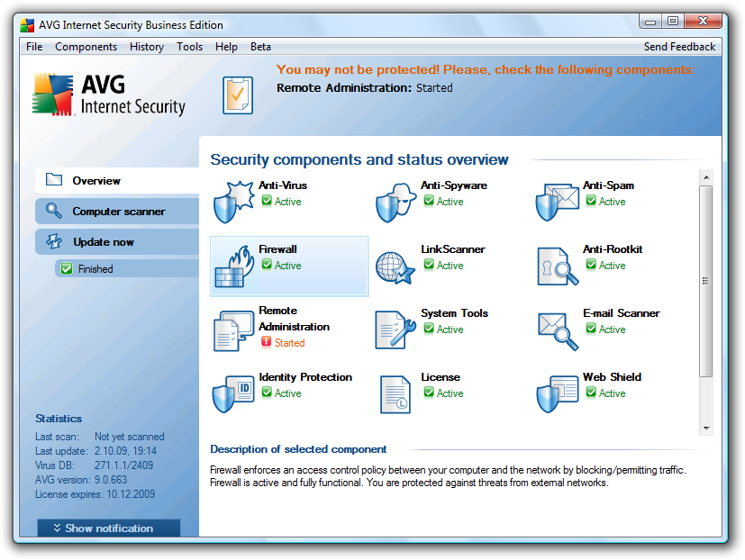745x560 pixels.
Task: Open the Beta menu
Action: click(260, 47)
